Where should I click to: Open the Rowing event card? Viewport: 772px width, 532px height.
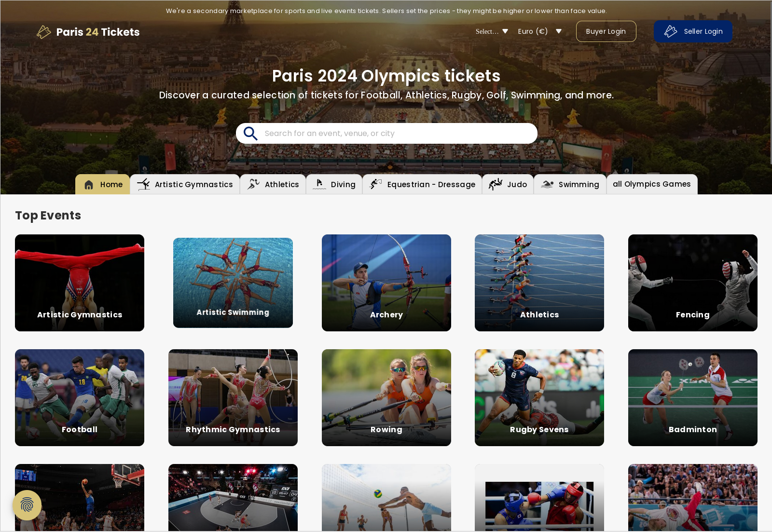tap(386, 397)
